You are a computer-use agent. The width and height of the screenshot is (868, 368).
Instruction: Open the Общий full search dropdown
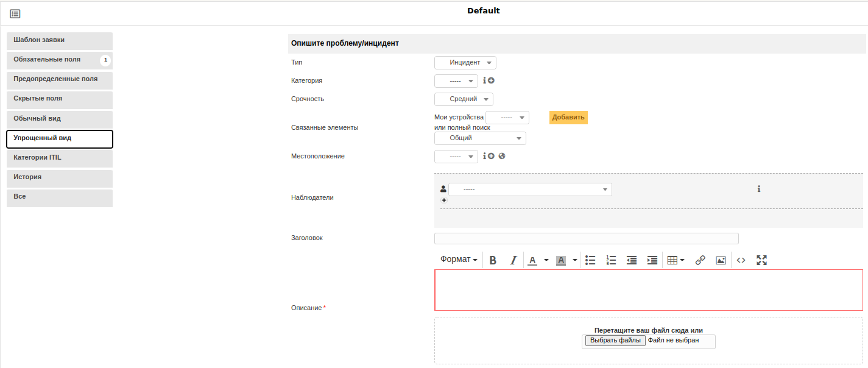coord(480,138)
